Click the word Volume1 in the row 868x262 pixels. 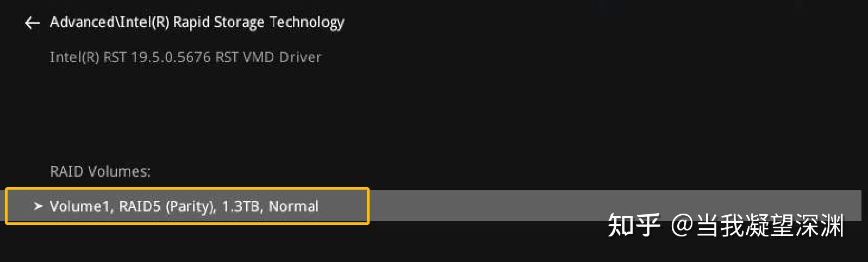(x=80, y=207)
